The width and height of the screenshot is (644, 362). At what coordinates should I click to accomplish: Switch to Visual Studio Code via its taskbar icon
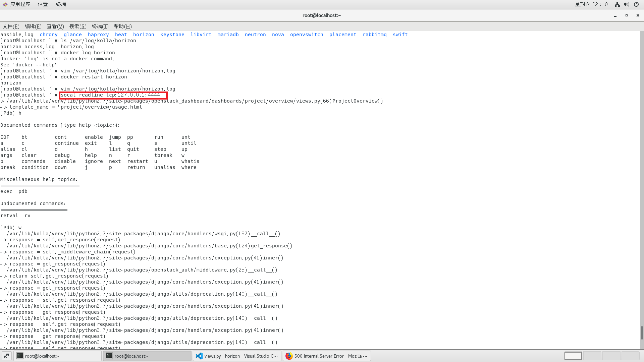pos(237,356)
